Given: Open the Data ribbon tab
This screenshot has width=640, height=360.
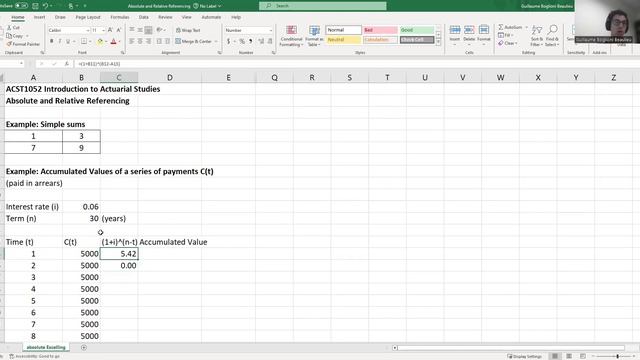Looking at the screenshot, I should pyautogui.click(x=143, y=17).
